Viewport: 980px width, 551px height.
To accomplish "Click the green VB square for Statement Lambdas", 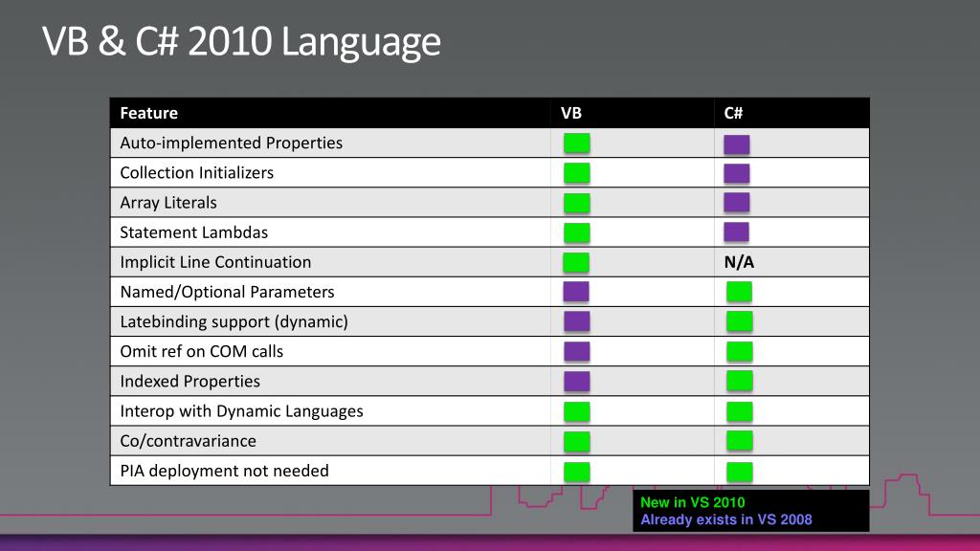I will click(x=576, y=232).
